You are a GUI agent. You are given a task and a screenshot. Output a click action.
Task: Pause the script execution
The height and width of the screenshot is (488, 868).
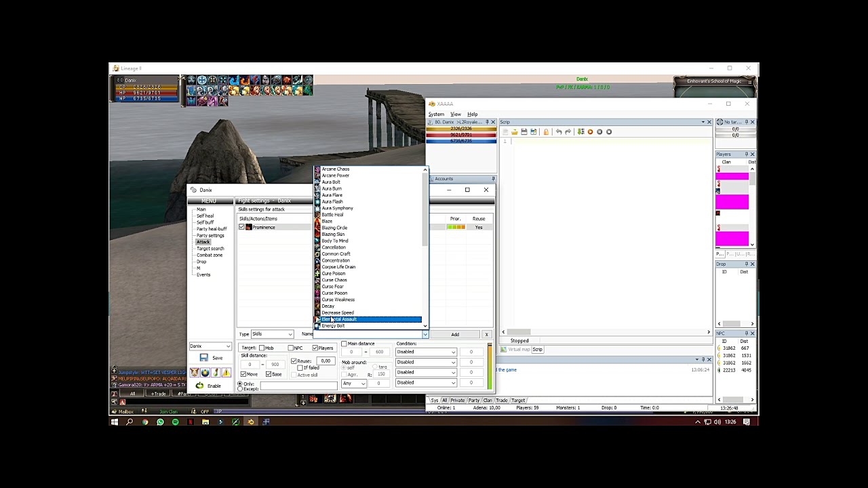599,131
